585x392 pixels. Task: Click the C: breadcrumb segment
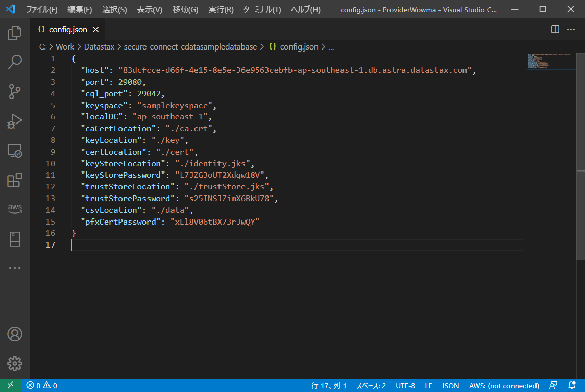[42, 46]
